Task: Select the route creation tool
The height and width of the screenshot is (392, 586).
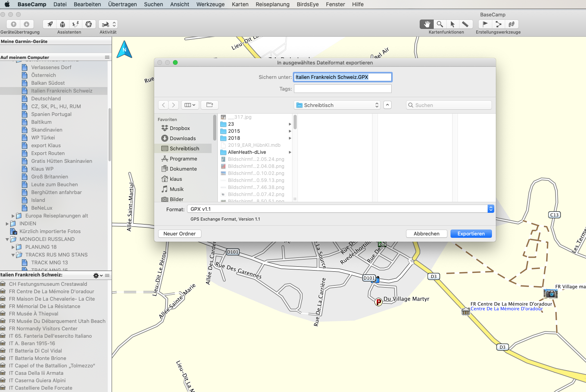Action: (x=499, y=24)
